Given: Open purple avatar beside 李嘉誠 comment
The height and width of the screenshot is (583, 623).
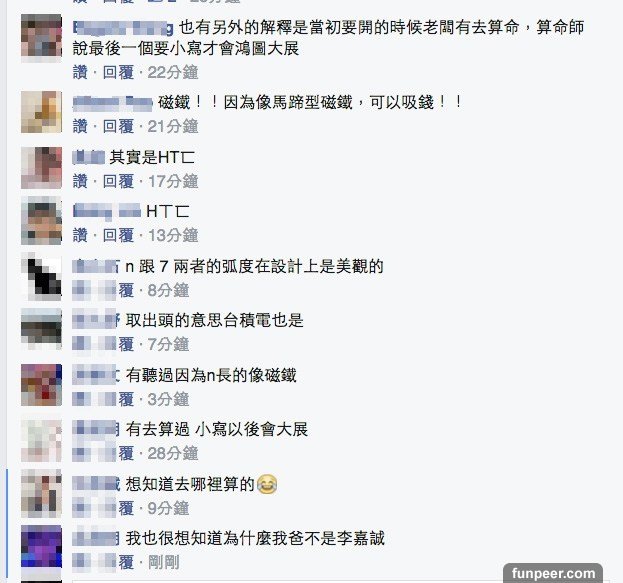Looking at the screenshot, I should pos(41,546).
